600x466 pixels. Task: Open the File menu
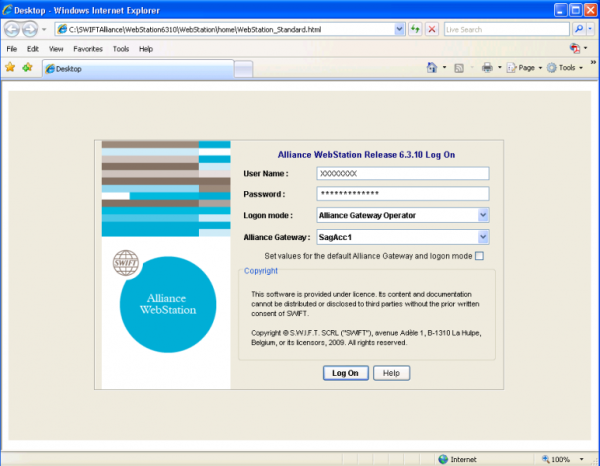pyautogui.click(x=11, y=49)
